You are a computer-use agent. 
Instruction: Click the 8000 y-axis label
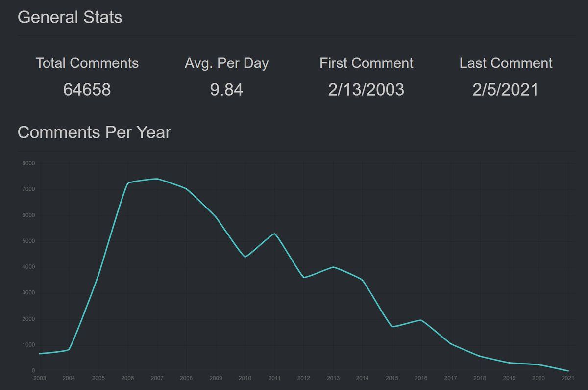[x=28, y=163]
